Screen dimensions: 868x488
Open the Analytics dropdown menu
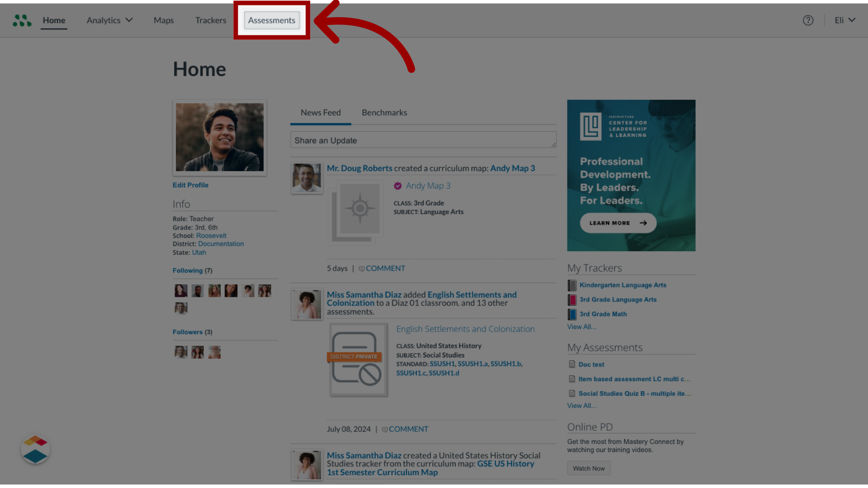click(x=109, y=20)
